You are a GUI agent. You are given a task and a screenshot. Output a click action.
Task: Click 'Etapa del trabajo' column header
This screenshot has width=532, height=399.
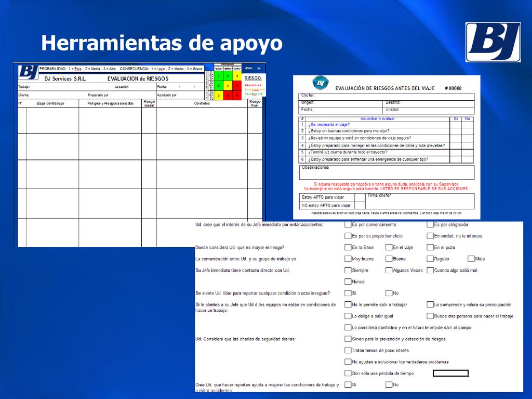(50, 103)
